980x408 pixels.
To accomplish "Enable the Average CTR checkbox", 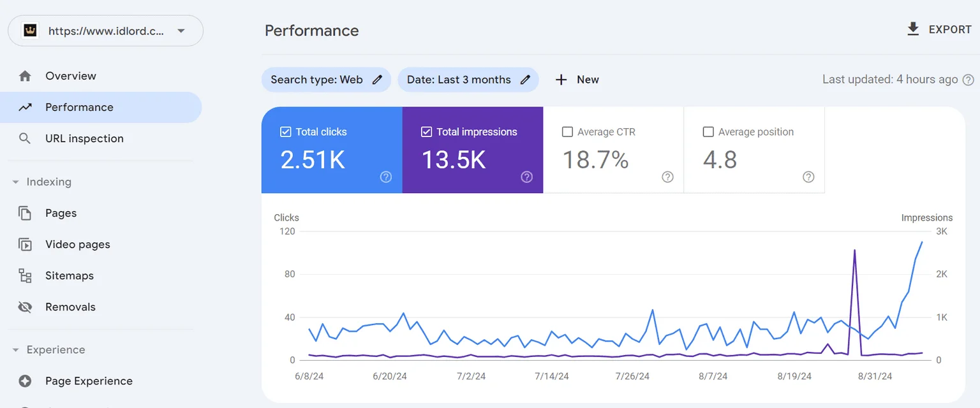I will [x=567, y=132].
